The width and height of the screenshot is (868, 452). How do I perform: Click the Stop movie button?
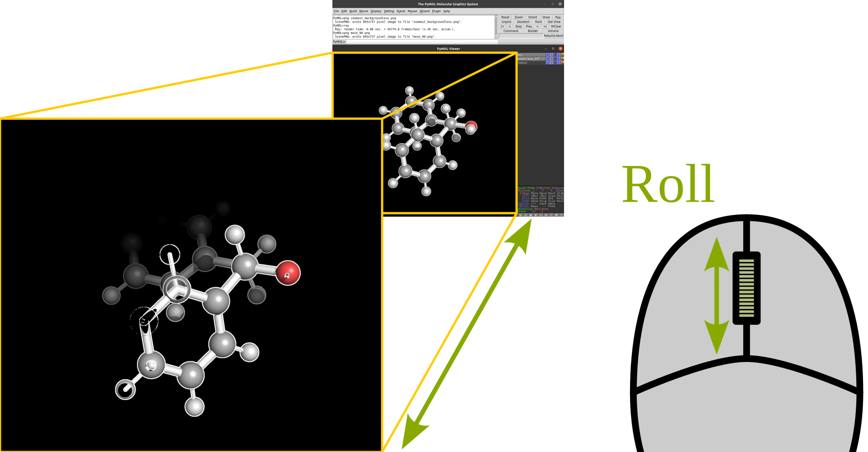click(x=518, y=26)
